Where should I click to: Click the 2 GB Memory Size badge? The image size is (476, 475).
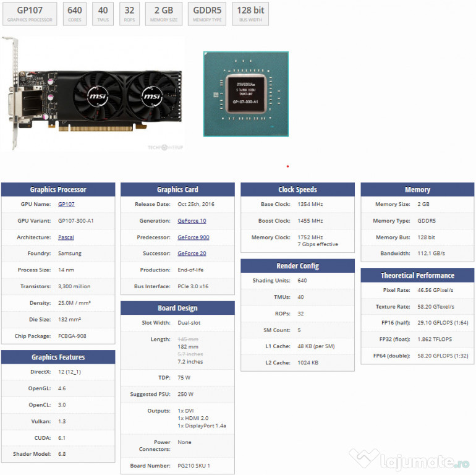coord(164,14)
